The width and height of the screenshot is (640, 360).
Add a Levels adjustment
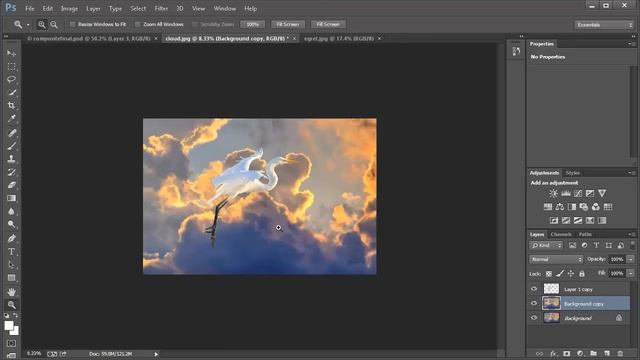tap(566, 193)
